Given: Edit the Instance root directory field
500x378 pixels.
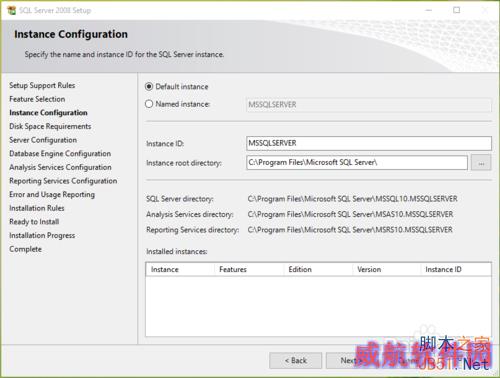Looking at the screenshot, I should pyautogui.click(x=357, y=163).
